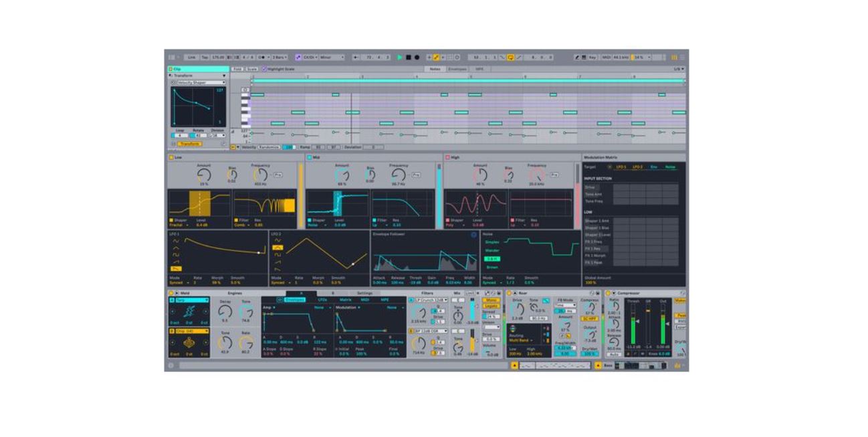868x437 pixels.
Task: Click the Meld device activator icon
Action: 170,293
